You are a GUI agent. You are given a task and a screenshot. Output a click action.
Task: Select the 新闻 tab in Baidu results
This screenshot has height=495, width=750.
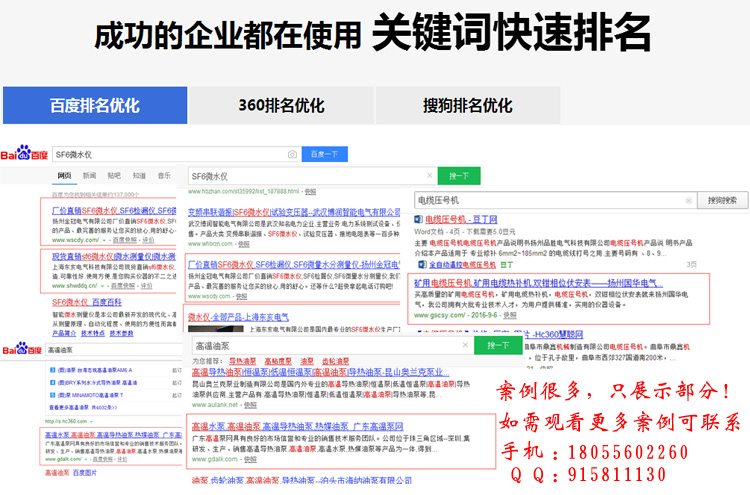tap(89, 176)
